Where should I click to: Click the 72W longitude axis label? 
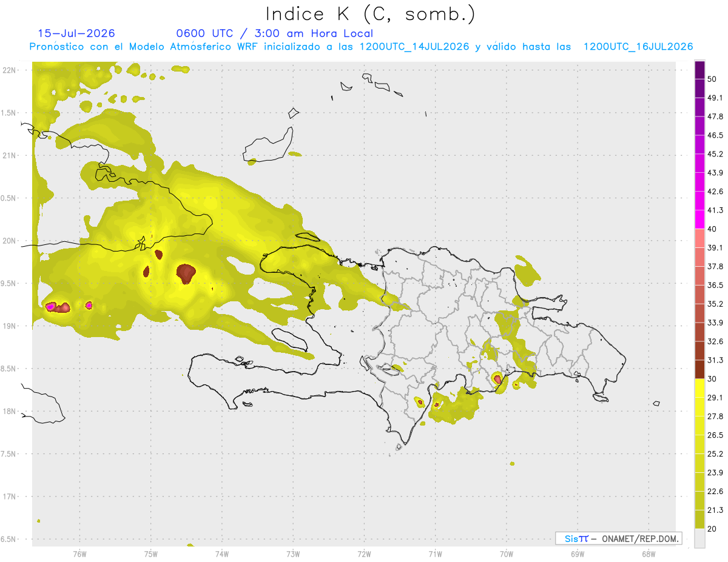coord(364,554)
